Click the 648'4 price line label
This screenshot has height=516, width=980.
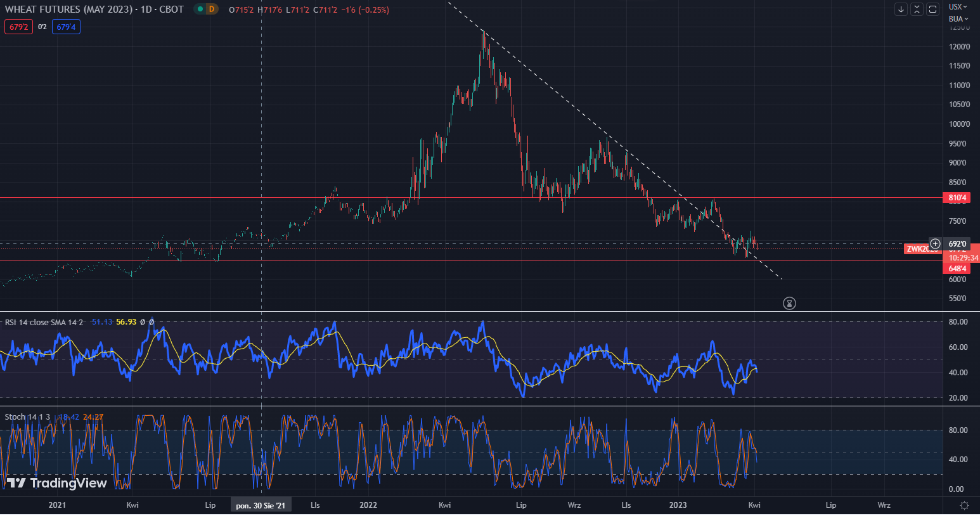957,269
